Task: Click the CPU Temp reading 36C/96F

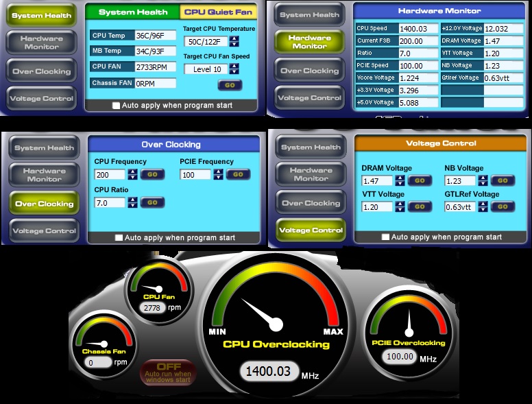Action: 156,35
